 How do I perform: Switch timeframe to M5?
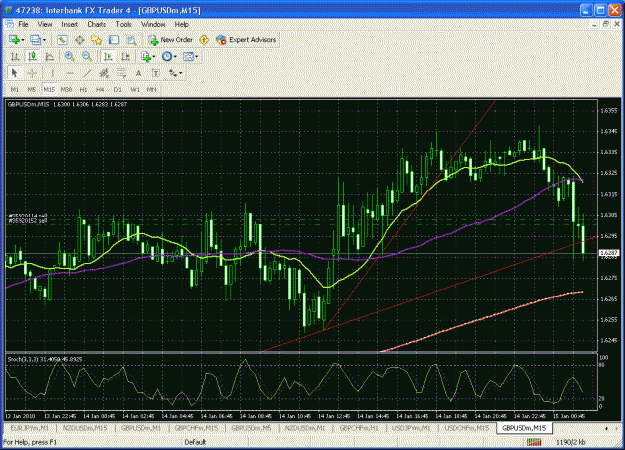click(32, 90)
